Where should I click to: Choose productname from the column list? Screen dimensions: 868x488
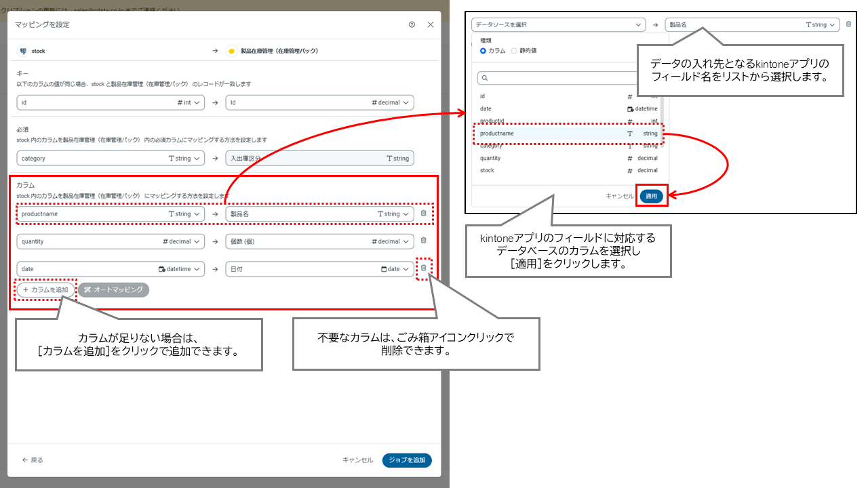568,134
